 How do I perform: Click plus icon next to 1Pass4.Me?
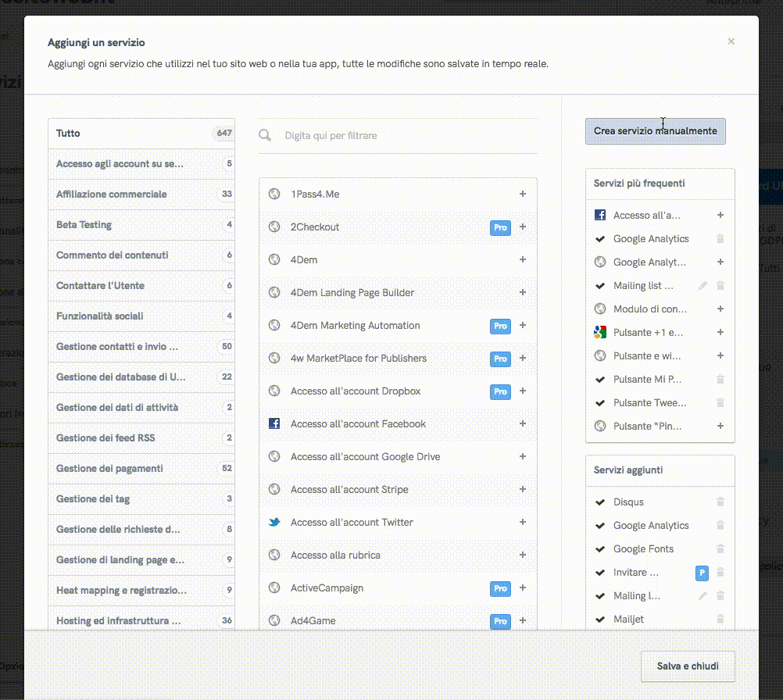coord(523,195)
